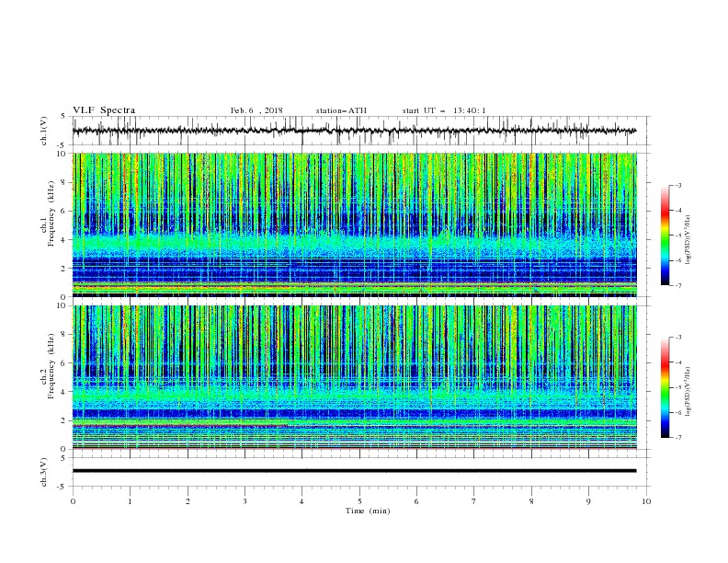Click the "start UT = 13:40: 1" header text
The image size is (728, 563).
coord(444,110)
